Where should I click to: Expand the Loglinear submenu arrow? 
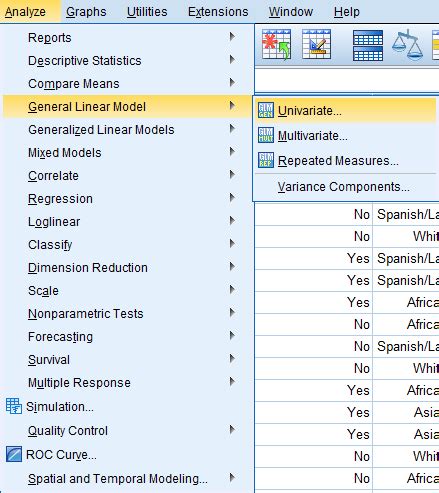pyautogui.click(x=232, y=221)
